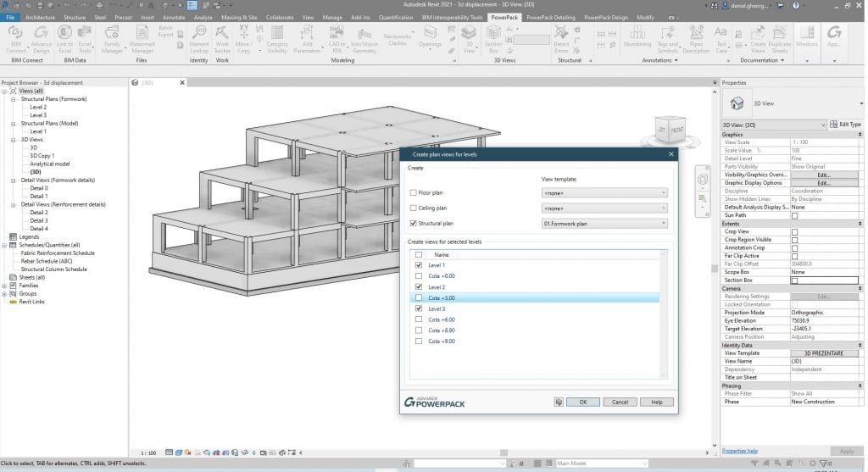Open Floor plan view template dropdown

click(x=604, y=192)
